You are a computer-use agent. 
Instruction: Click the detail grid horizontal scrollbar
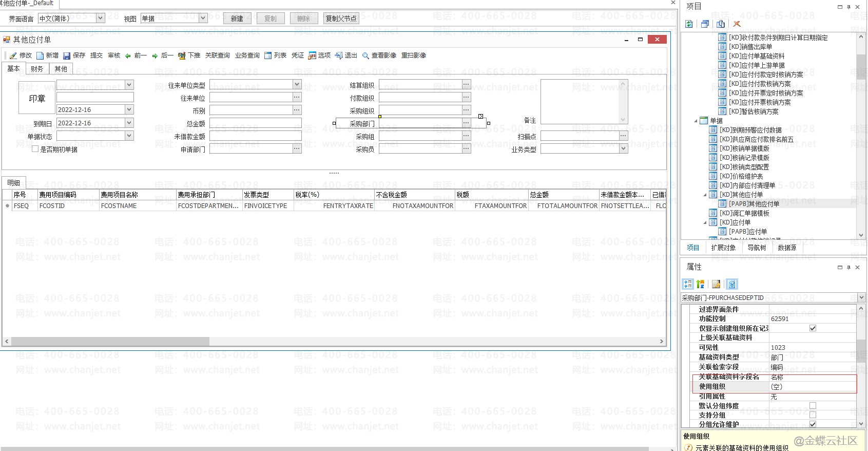[x=110, y=341]
